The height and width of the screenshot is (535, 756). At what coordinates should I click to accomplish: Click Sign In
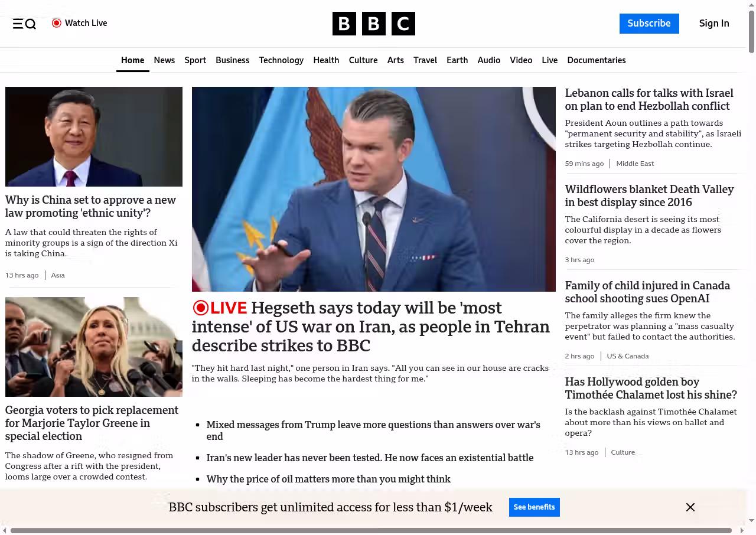click(713, 24)
